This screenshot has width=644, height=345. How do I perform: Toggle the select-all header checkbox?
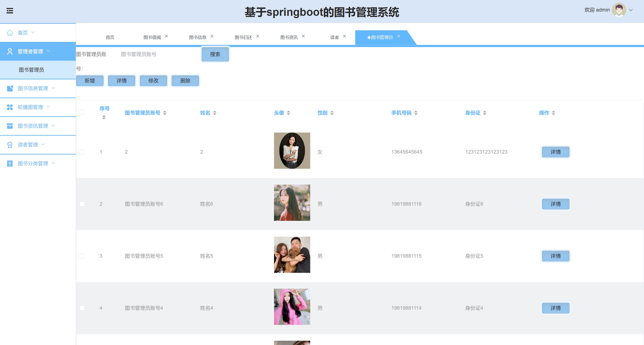click(82, 112)
